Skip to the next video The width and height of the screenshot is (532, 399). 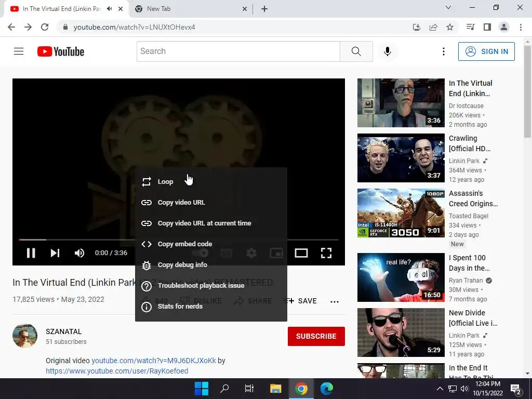[55, 253]
